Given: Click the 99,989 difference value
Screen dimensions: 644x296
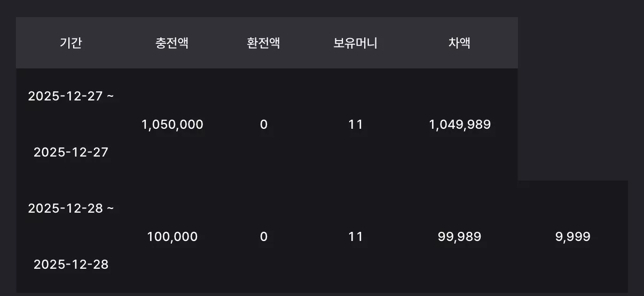Looking at the screenshot, I should [x=459, y=237].
